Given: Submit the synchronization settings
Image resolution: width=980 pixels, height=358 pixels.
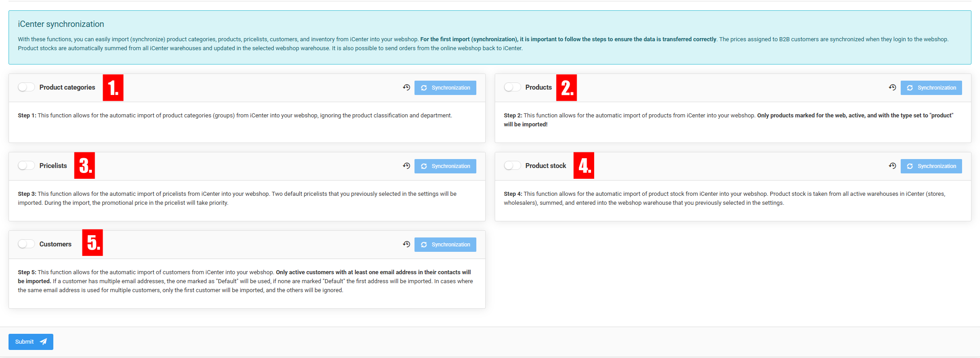Looking at the screenshot, I should 30,342.
